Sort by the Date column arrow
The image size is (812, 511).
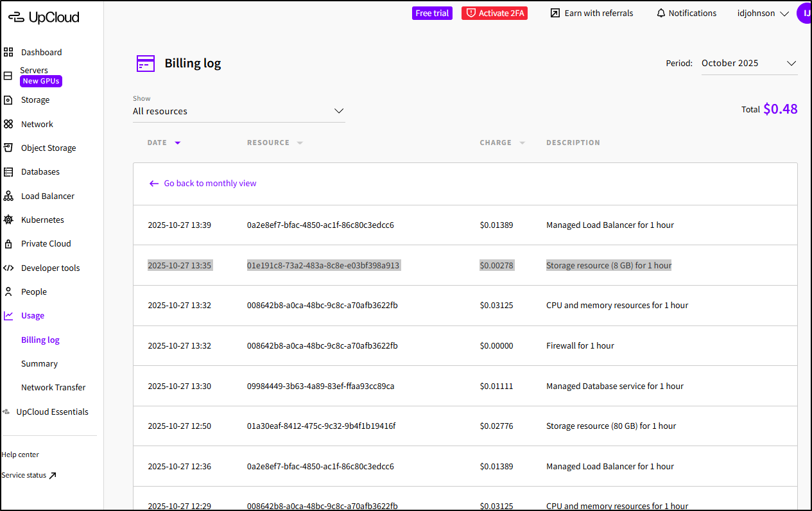tap(178, 143)
